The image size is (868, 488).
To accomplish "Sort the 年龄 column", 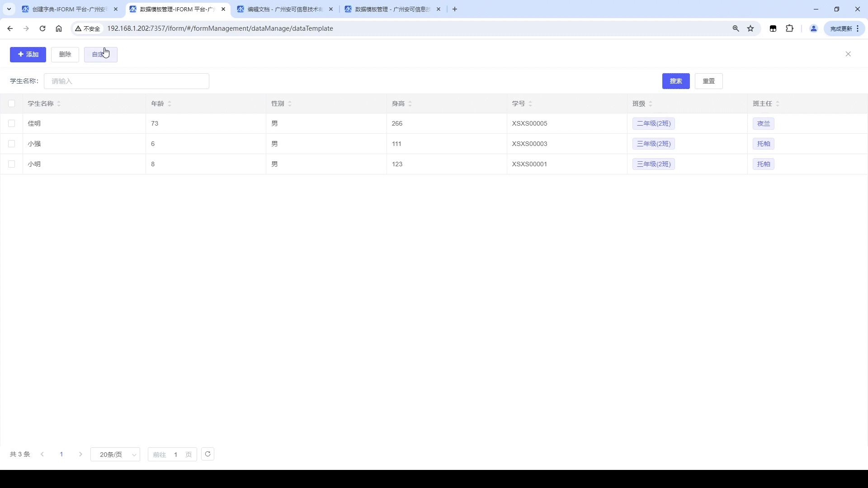I will (170, 104).
